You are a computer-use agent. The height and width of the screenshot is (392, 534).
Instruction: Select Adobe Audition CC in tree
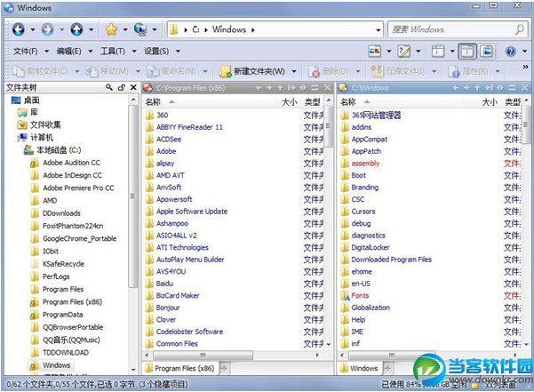click(71, 163)
